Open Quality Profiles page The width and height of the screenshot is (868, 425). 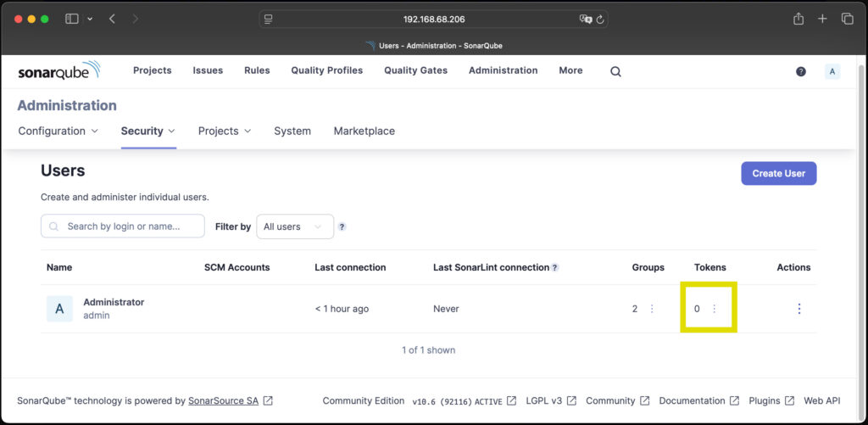click(327, 70)
